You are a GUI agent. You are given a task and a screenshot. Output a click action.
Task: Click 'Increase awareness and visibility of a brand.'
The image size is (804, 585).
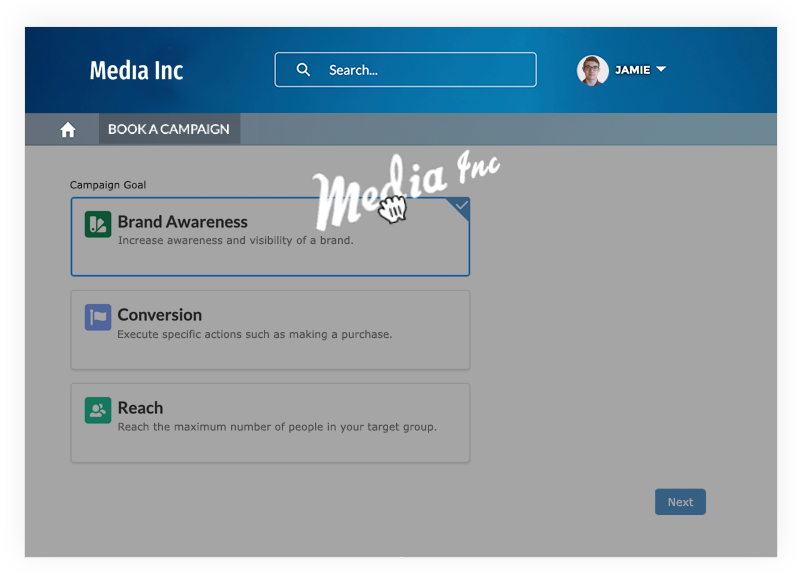tap(236, 240)
